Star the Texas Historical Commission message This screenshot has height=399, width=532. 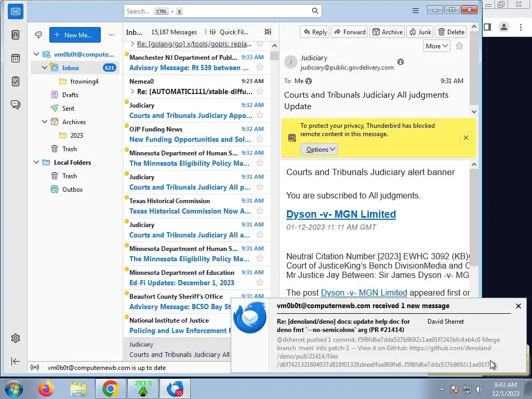pyautogui.click(x=260, y=211)
